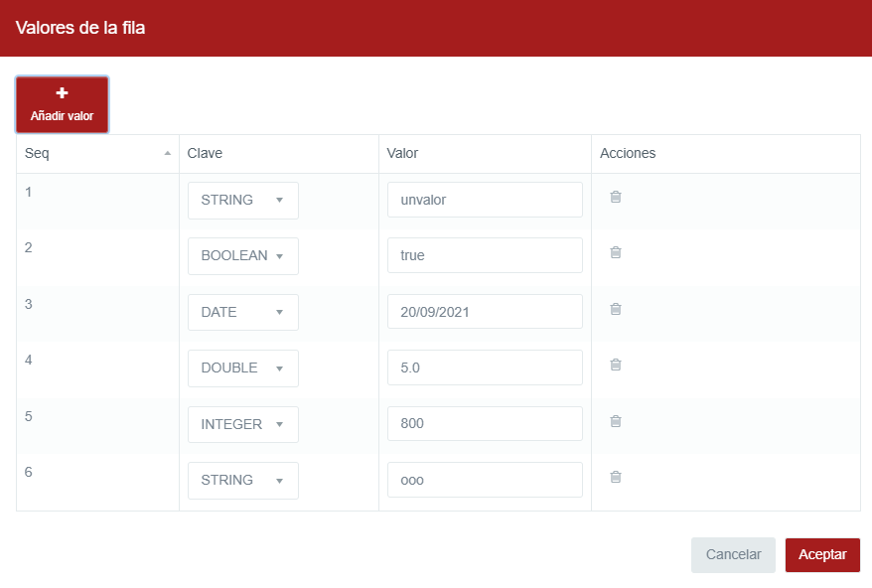
Task: Click the Añadir valor button
Action: pyautogui.click(x=62, y=104)
